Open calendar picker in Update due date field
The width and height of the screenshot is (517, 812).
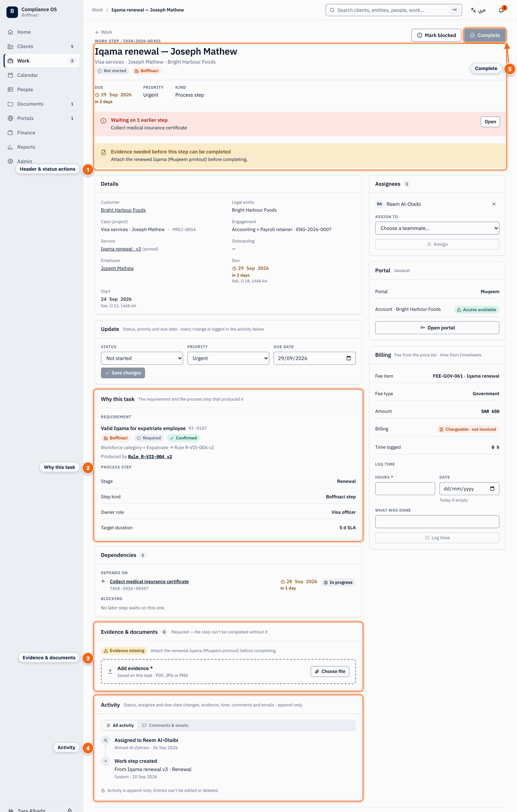coord(349,358)
